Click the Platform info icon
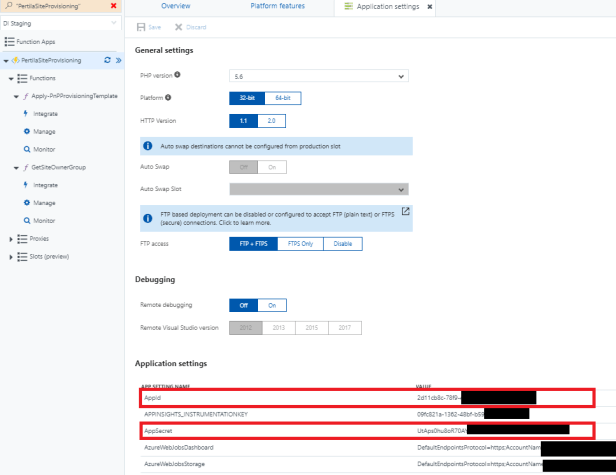The image size is (616, 475). (x=167, y=98)
